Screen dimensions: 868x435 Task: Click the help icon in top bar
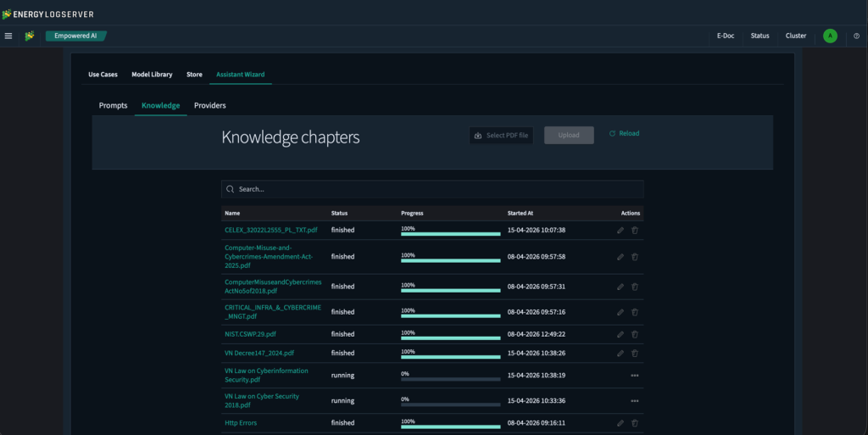856,36
